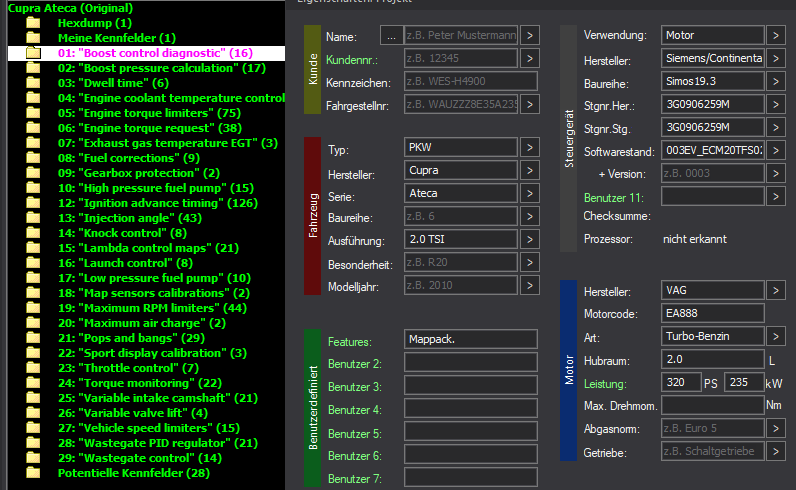Click the Wastegate control folder icon

[34, 458]
